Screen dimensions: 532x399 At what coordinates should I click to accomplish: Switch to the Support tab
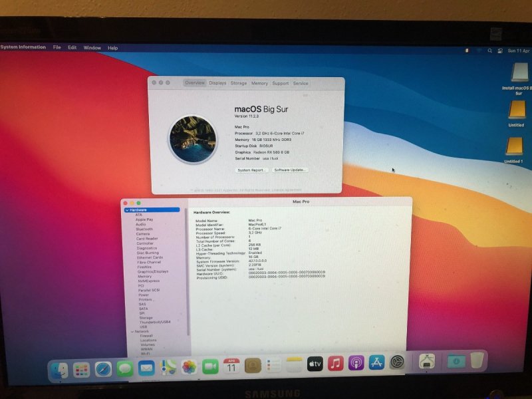pyautogui.click(x=280, y=83)
